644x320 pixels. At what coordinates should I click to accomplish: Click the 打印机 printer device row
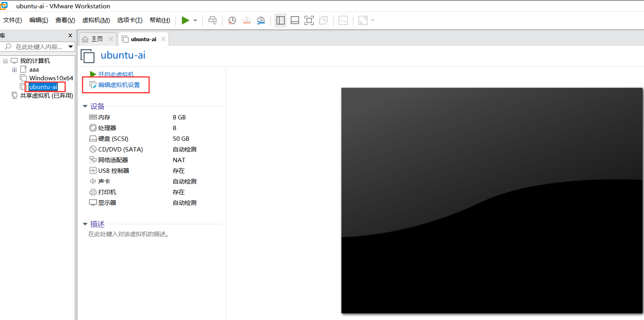pos(155,192)
